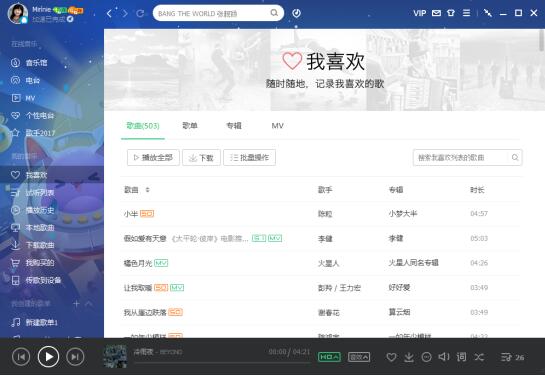Refresh the page with the reload icon
Image resolution: width=545 pixels, height=376 pixels.
tap(140, 14)
